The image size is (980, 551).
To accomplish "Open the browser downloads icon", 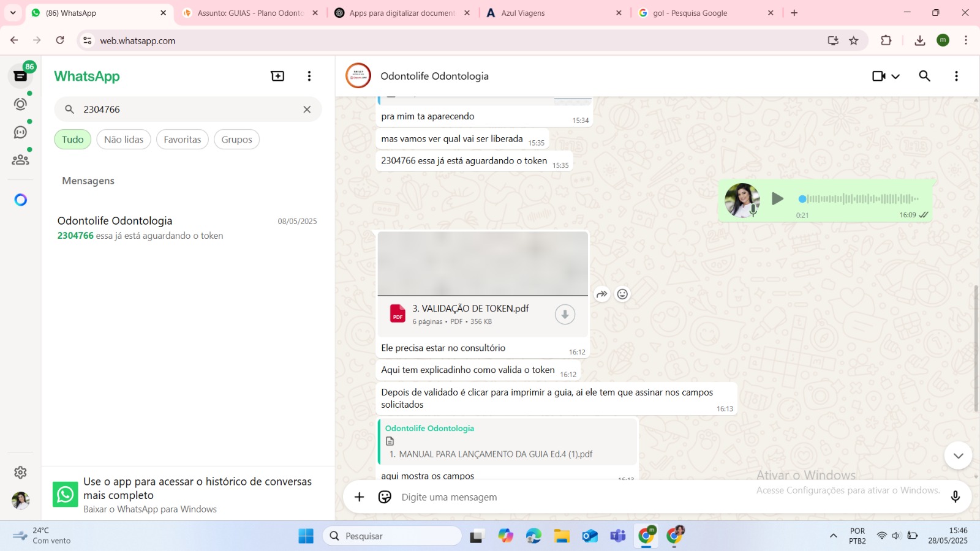I will (920, 40).
